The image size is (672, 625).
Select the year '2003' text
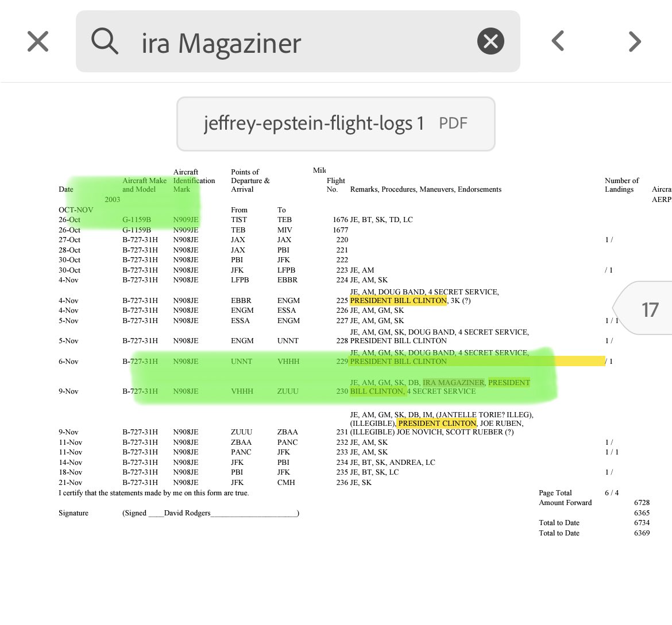point(112,200)
